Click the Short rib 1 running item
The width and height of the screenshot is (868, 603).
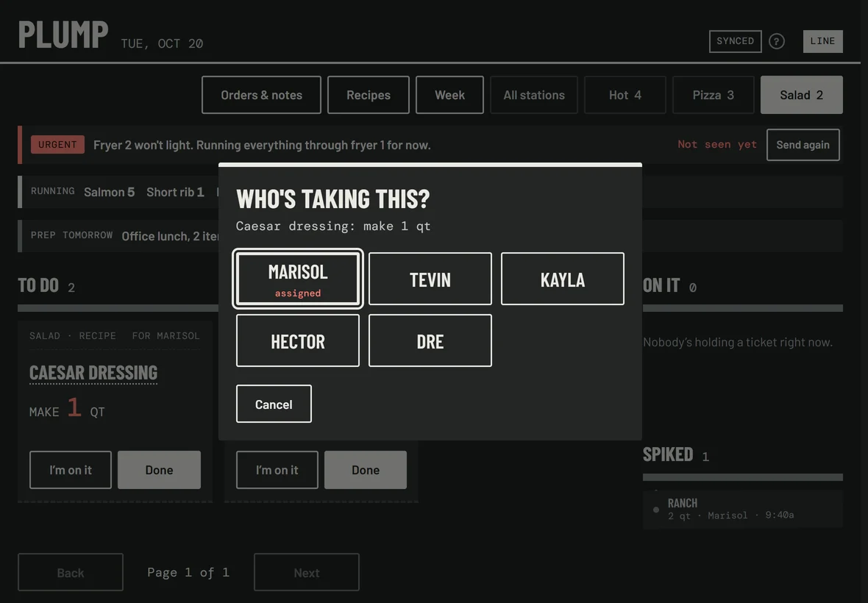(x=175, y=192)
